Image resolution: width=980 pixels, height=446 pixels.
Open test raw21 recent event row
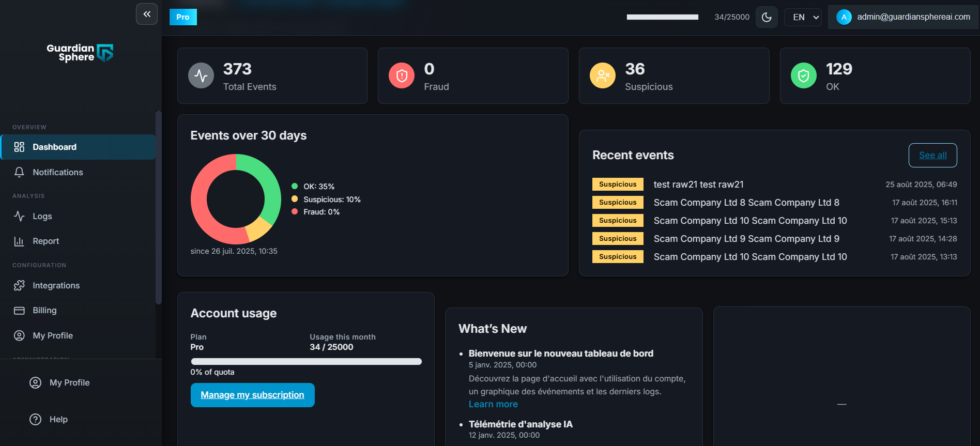tap(698, 184)
